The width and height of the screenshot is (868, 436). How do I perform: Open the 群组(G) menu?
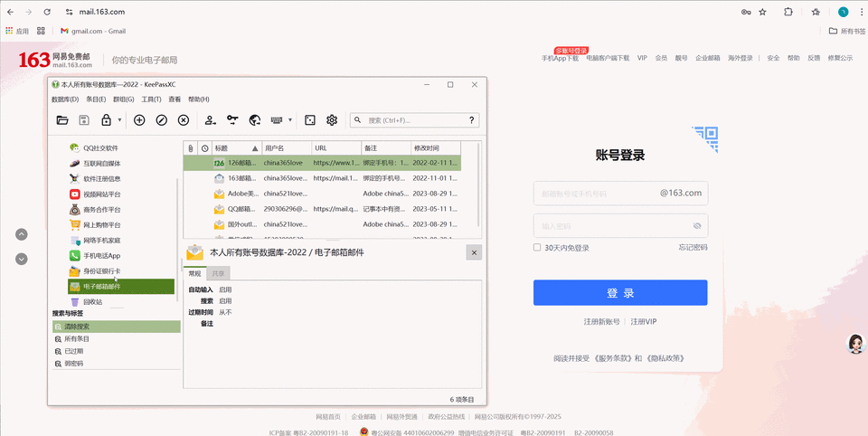click(124, 100)
